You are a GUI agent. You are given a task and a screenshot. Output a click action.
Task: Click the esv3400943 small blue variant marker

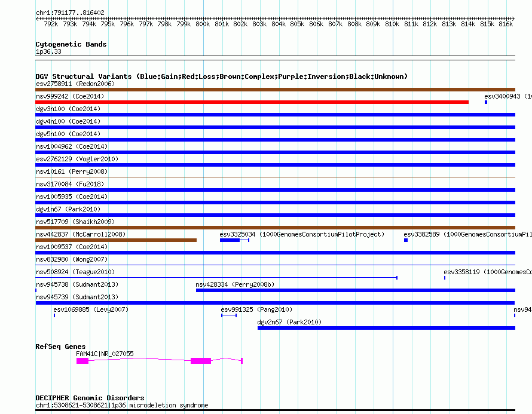point(486,102)
